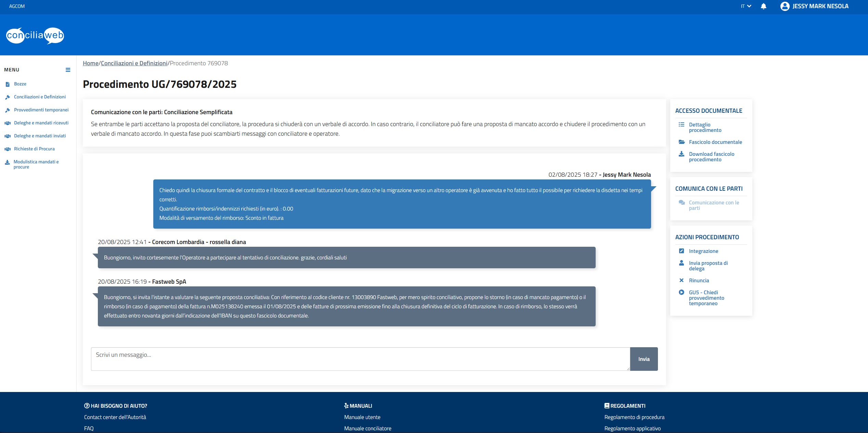Viewport: 868px width, 433px height.
Task: Click the Bozze document icon
Action: (8, 84)
